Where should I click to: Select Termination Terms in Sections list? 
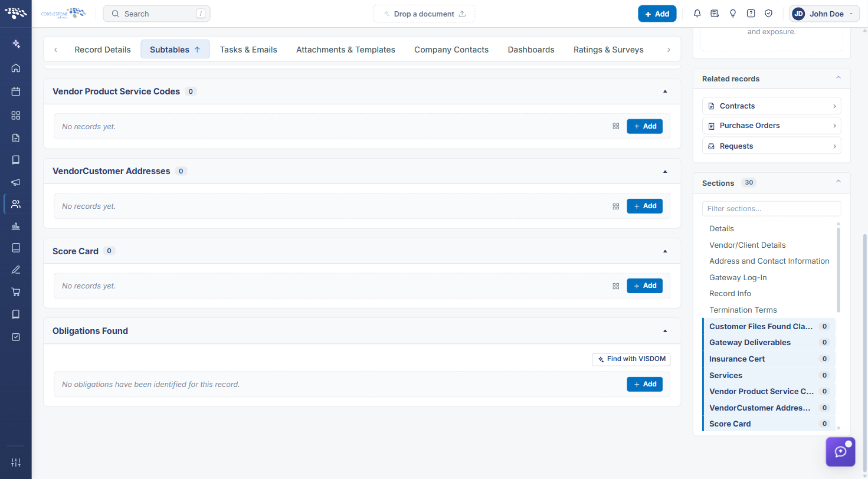coord(743,310)
